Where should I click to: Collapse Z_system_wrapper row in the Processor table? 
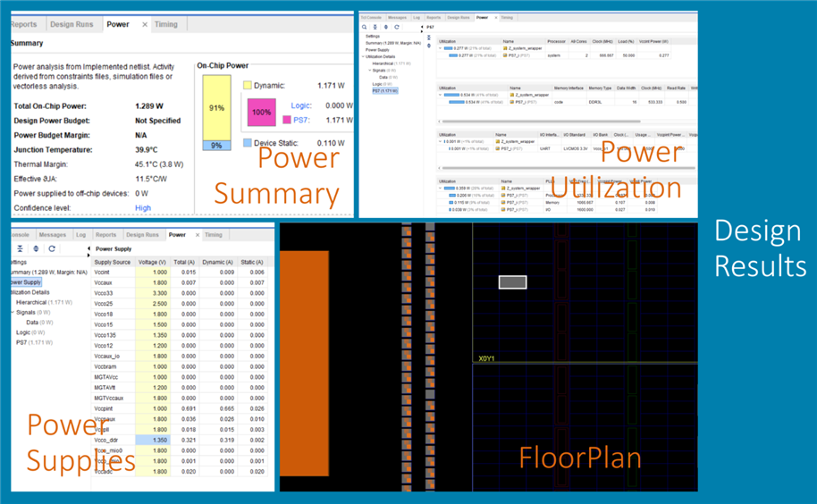pyautogui.click(x=442, y=48)
